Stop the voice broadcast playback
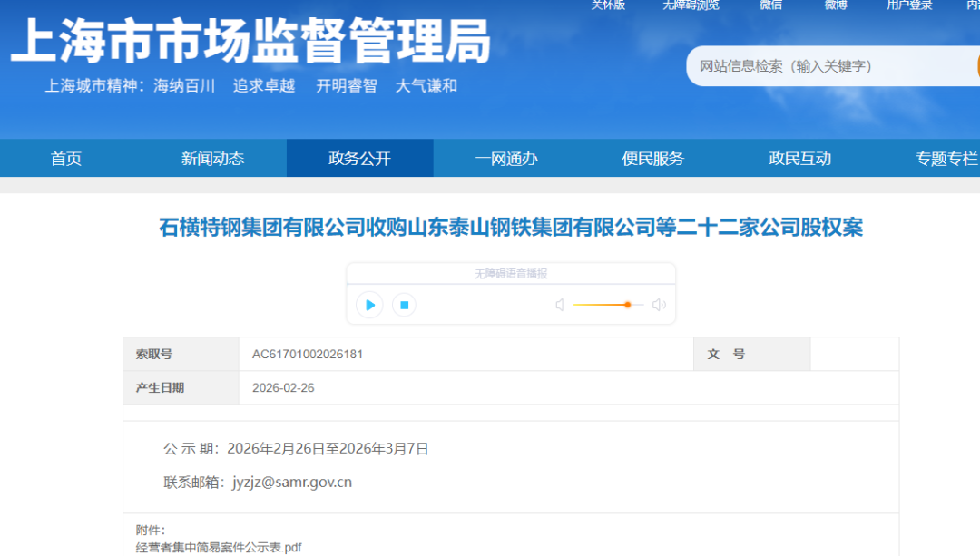 click(405, 305)
